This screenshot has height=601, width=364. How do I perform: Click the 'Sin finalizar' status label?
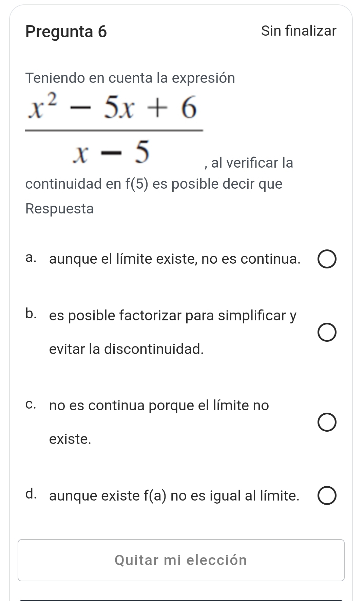299,31
